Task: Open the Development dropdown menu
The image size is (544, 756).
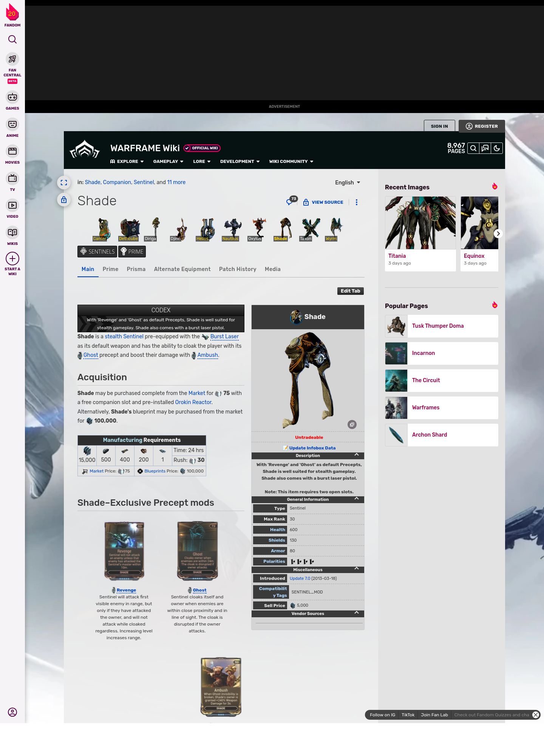Action: [240, 161]
